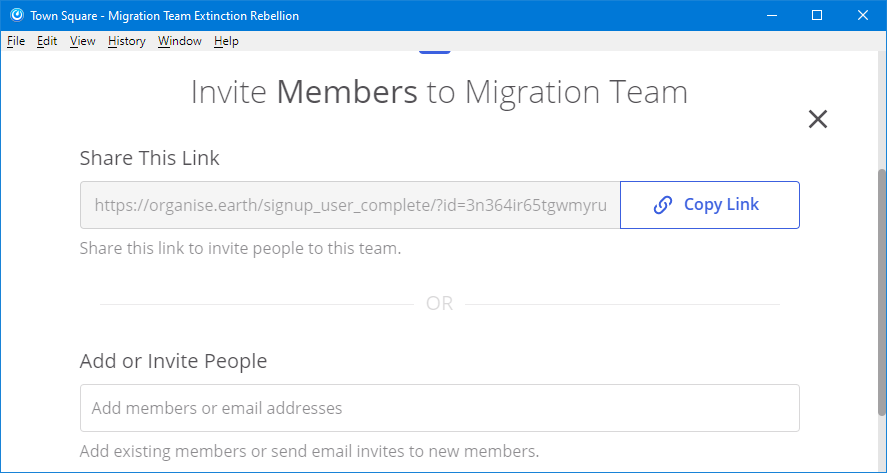Close the application window
The image size is (887, 473).
point(863,15)
